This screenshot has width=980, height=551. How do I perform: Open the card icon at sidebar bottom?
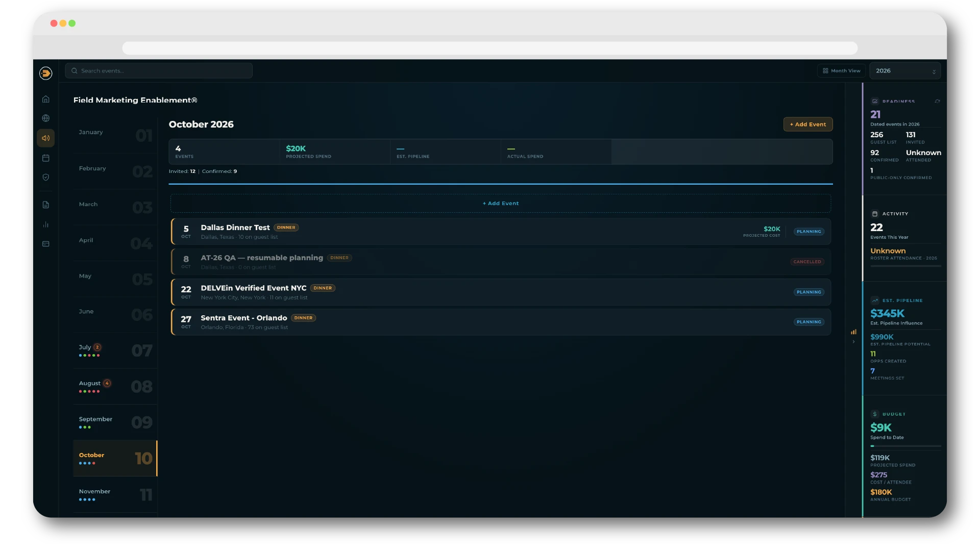click(46, 244)
